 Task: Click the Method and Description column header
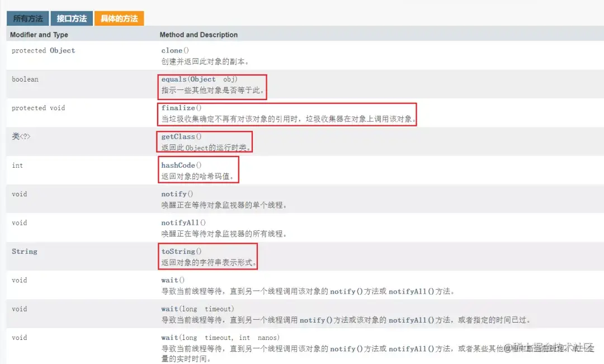[199, 35]
